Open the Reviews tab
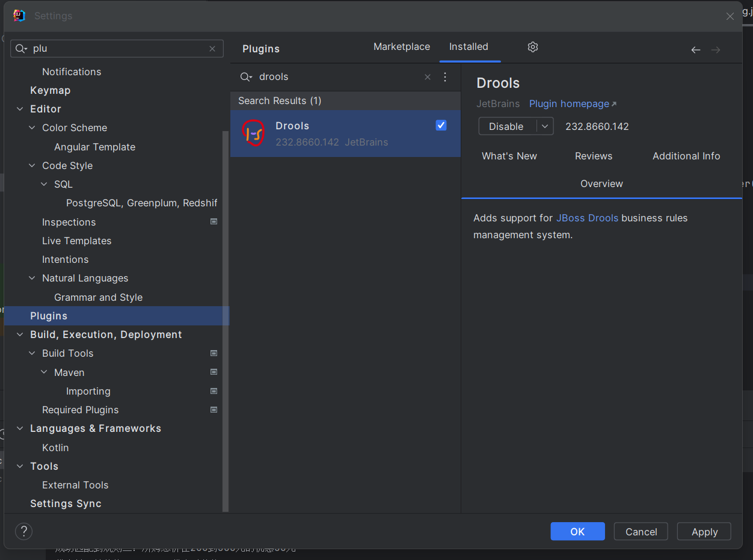 [594, 156]
